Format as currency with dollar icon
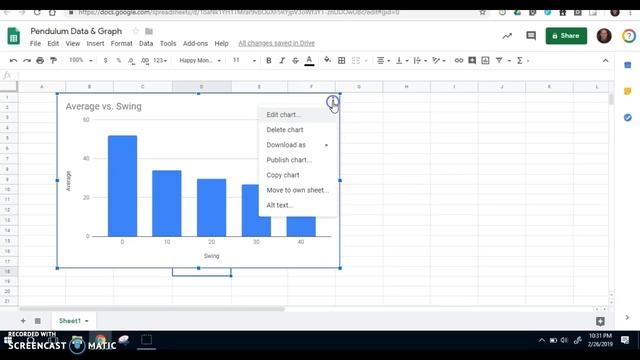Viewport: 640px width, 360px height. pyautogui.click(x=105, y=60)
